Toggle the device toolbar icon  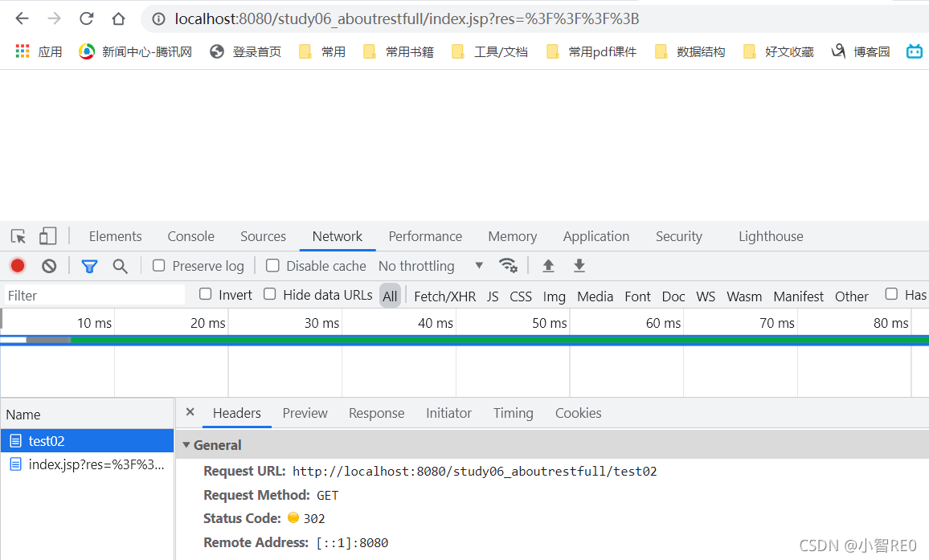48,236
